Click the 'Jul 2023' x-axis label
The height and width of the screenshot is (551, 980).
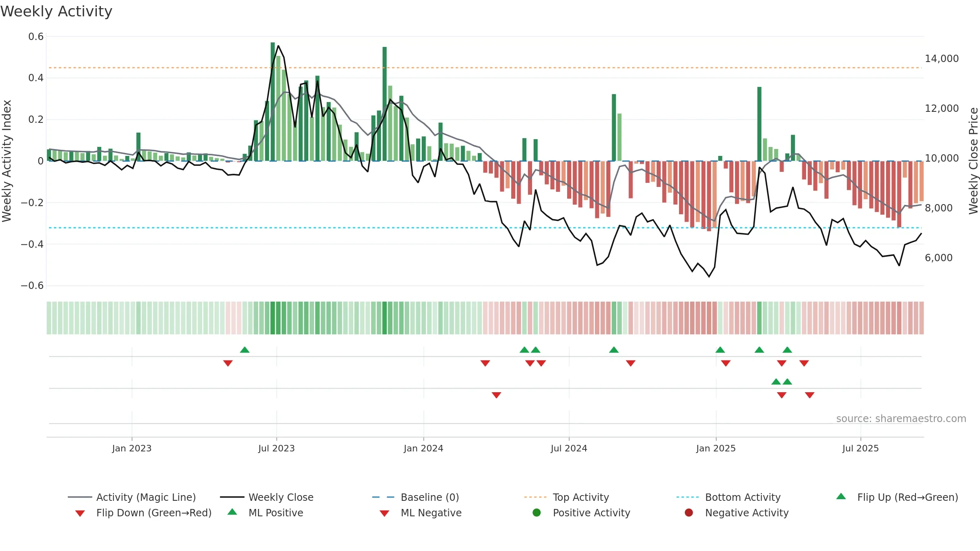(276, 448)
